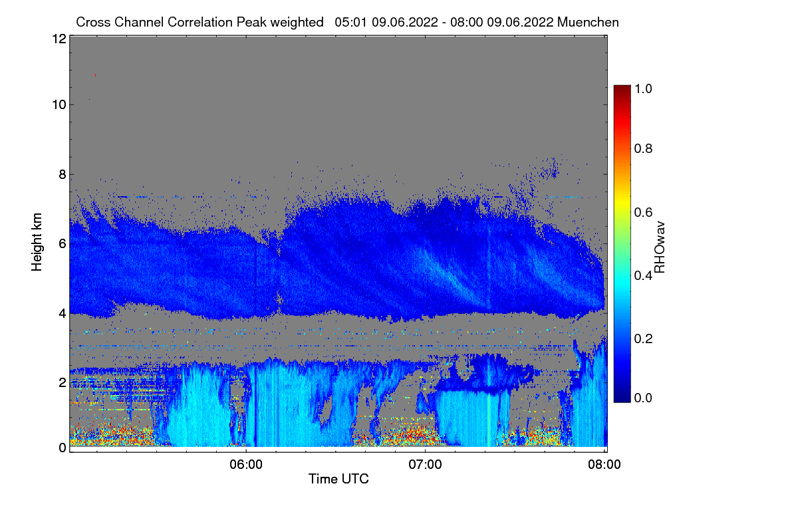Click the 'Time UTC' x-axis label

[338, 479]
